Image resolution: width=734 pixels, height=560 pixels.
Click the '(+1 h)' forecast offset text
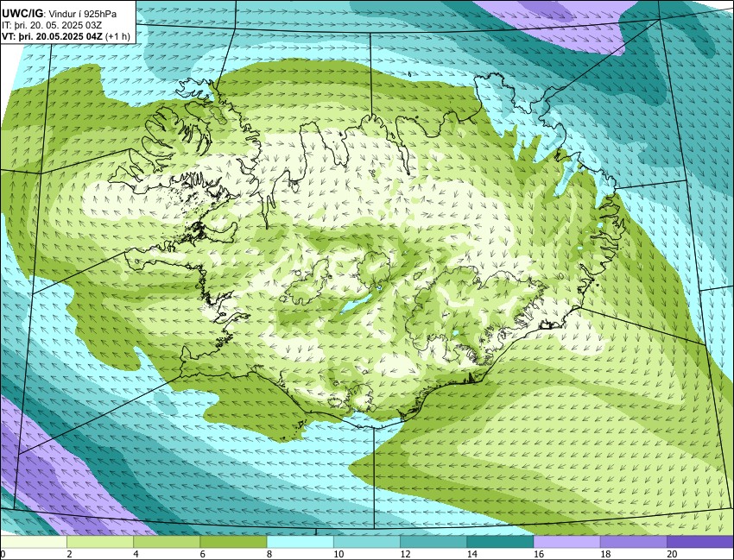click(117, 36)
